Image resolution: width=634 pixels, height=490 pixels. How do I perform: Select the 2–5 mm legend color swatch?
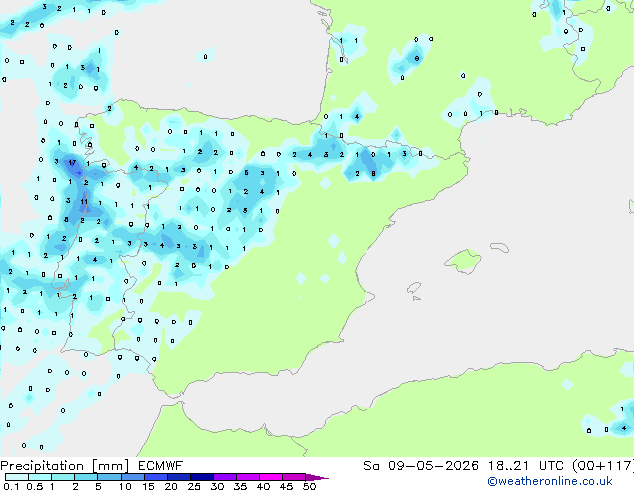click(86, 477)
